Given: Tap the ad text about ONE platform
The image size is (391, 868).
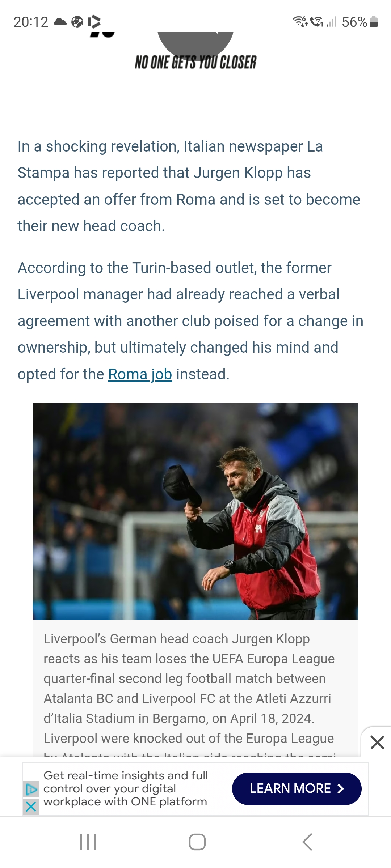Looking at the screenshot, I should [125, 788].
